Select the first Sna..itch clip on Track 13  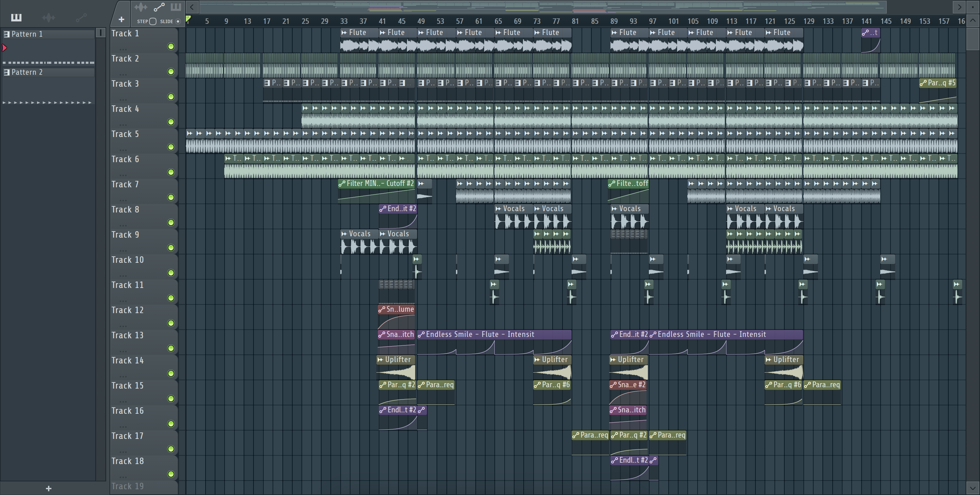pos(396,342)
